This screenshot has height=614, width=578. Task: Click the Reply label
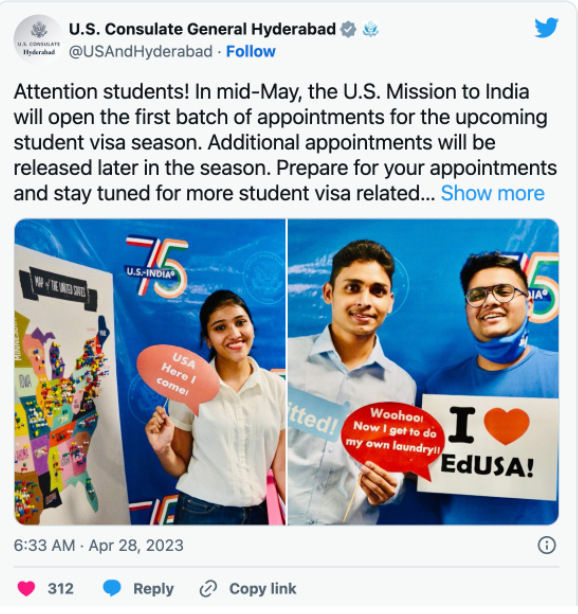pos(154,589)
